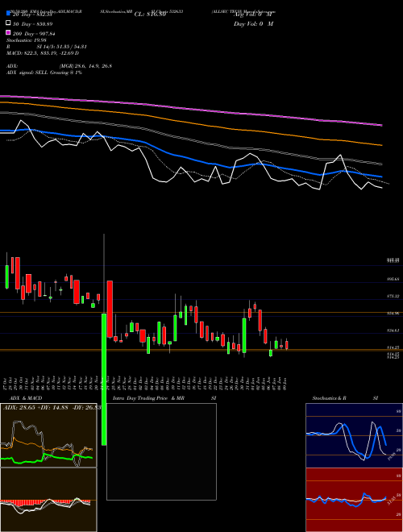Click the large red candle after the spike
The image size is (403, 532).
(x=110, y=309)
